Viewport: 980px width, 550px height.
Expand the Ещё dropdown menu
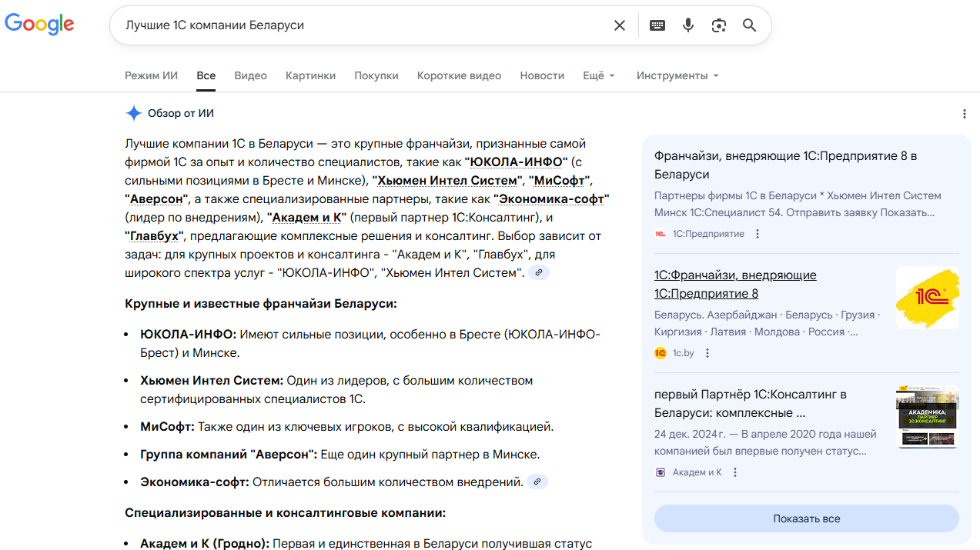click(599, 75)
